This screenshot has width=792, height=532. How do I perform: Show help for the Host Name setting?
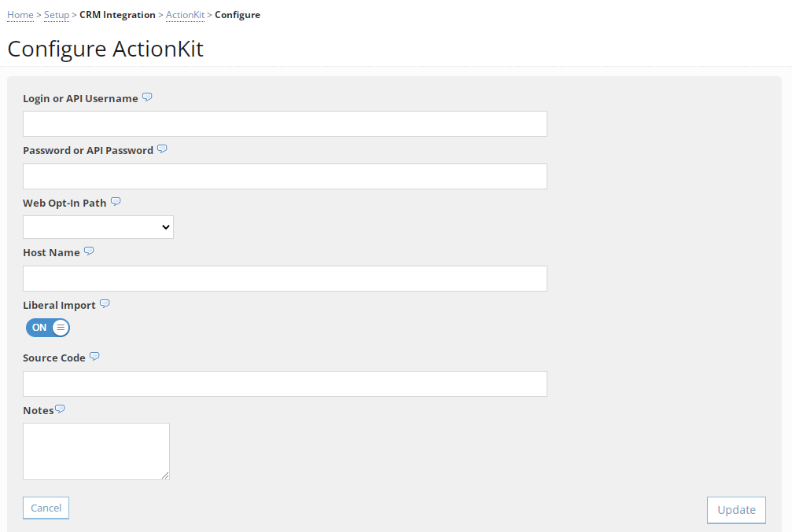pos(89,250)
